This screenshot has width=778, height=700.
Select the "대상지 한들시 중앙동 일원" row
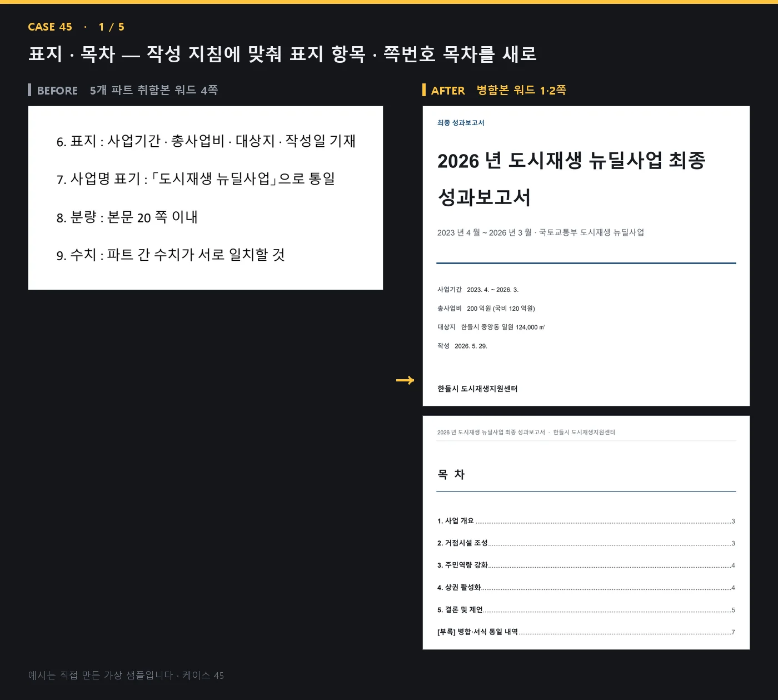(491, 327)
